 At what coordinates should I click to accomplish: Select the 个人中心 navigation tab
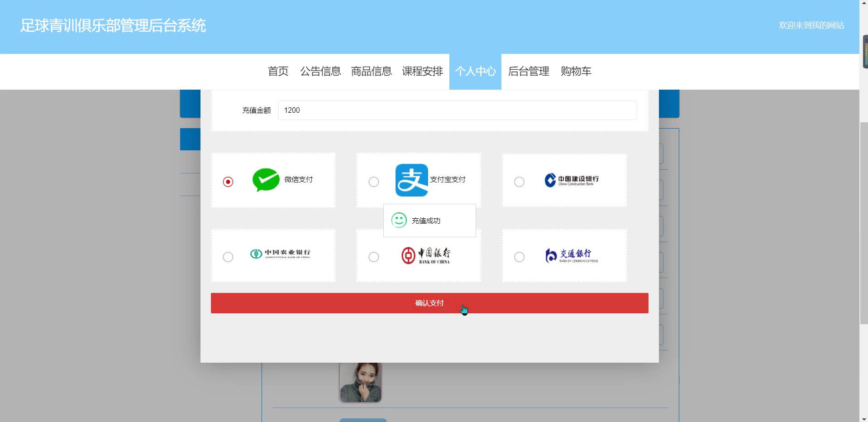point(475,72)
